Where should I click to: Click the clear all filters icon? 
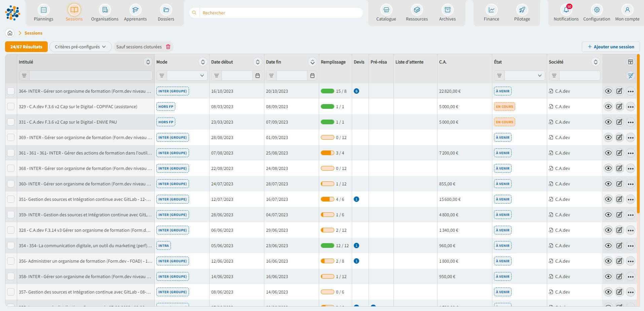pos(630,76)
